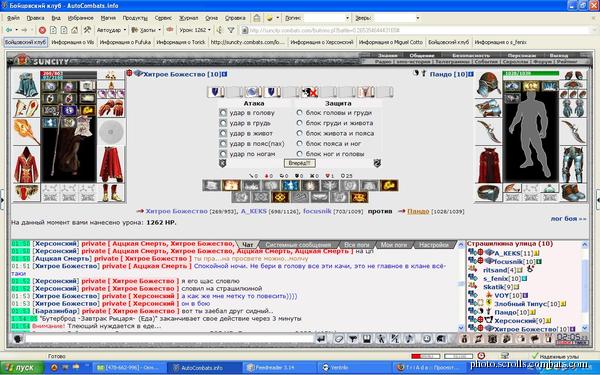The width and height of the screenshot is (600, 375).
Task: Click the chat window vertical scrollbar
Action: click(x=461, y=286)
